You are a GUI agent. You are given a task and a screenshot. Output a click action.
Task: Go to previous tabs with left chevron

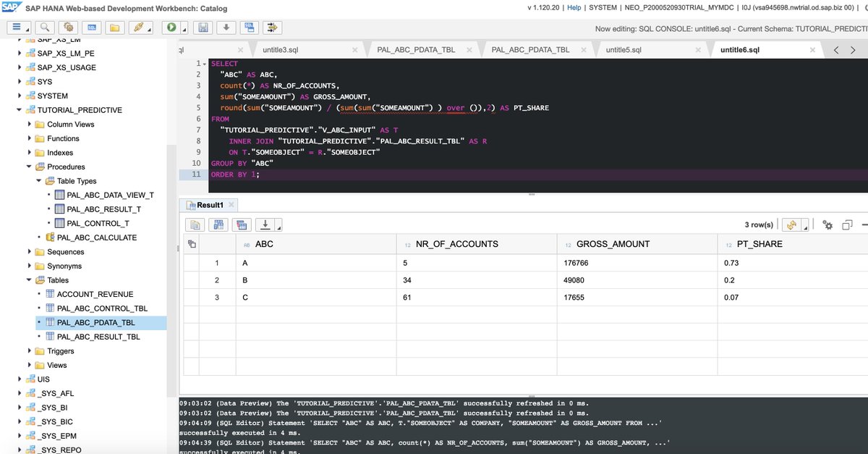pos(836,50)
